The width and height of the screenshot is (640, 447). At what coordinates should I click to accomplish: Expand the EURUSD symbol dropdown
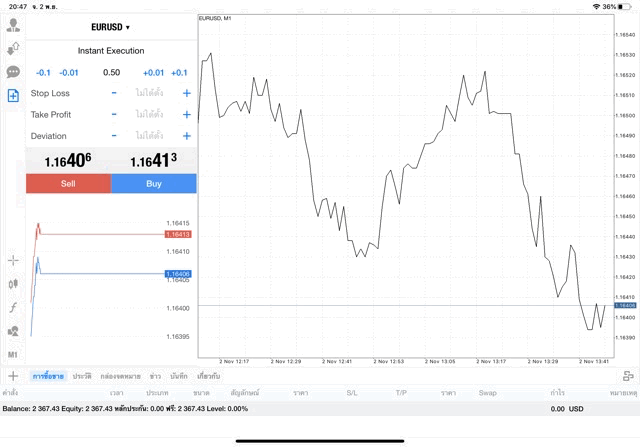click(x=110, y=27)
